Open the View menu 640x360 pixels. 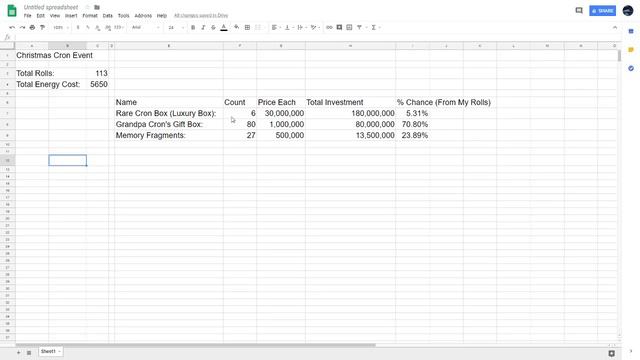pos(55,16)
